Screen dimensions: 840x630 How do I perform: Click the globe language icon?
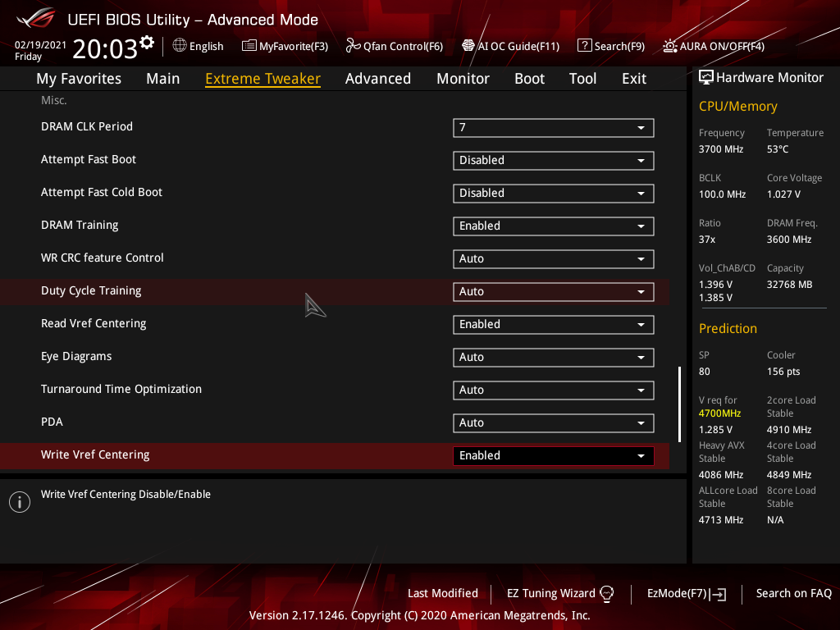click(x=180, y=46)
